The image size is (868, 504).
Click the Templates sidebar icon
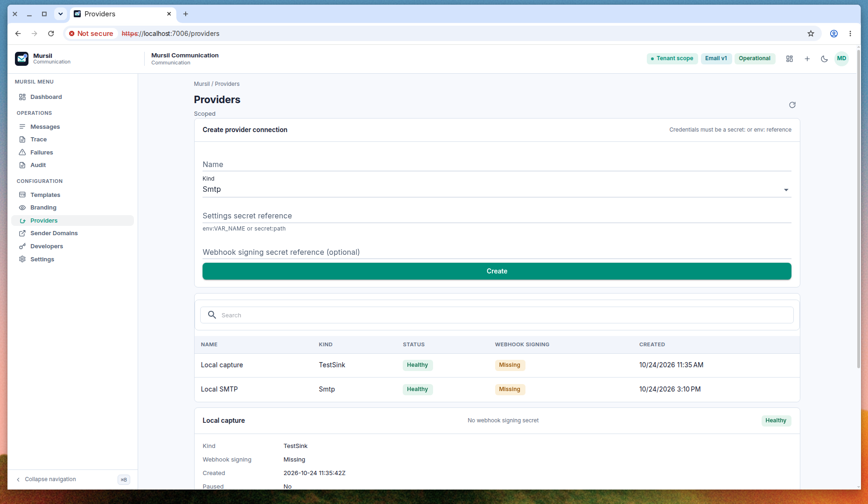pyautogui.click(x=22, y=195)
